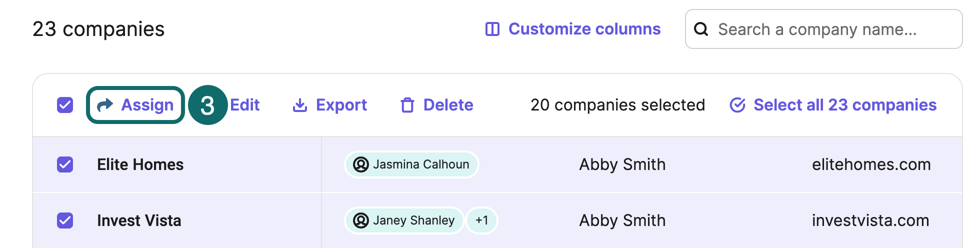Click the Export bulk action label

point(341,105)
